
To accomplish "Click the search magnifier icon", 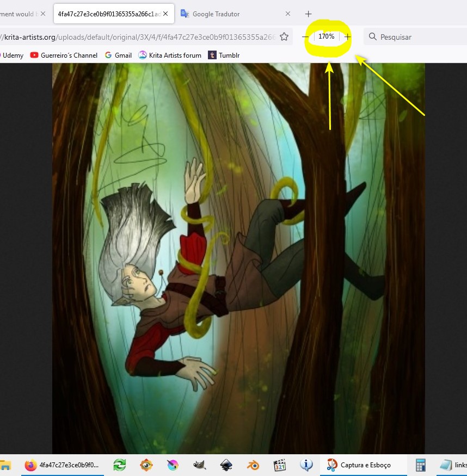I will 373,37.
